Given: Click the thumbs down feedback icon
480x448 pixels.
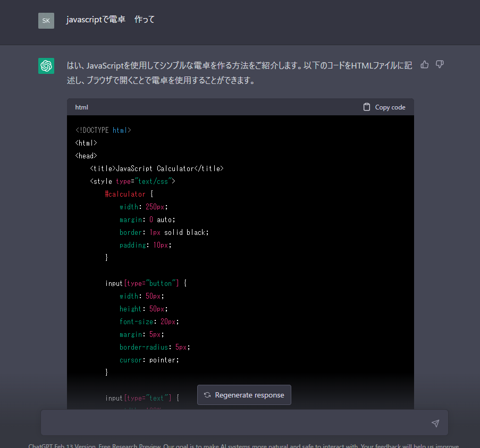Looking at the screenshot, I should 440,65.
